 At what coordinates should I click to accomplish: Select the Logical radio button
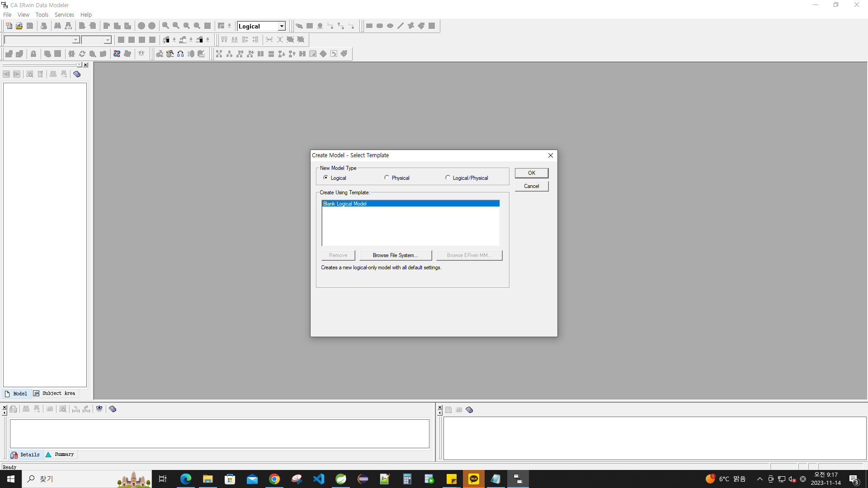tap(326, 178)
